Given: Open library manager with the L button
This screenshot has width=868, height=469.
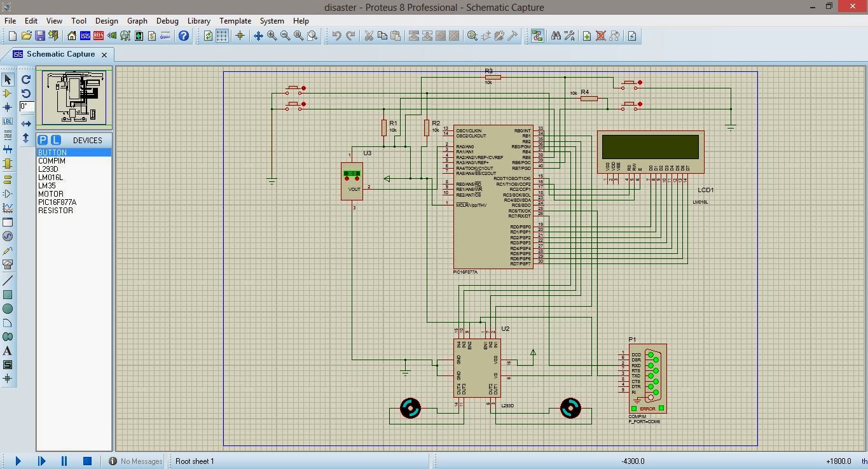Looking at the screenshot, I should pyautogui.click(x=56, y=140).
